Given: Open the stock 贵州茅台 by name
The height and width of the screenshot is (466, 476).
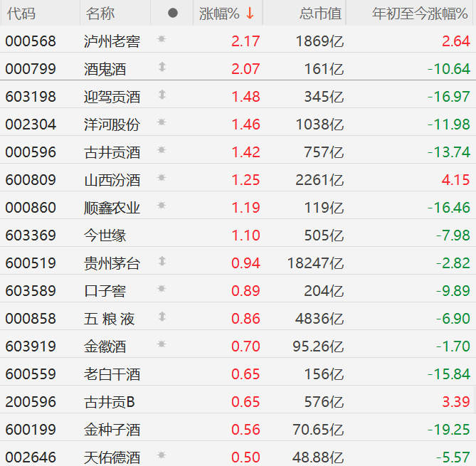Looking at the screenshot, I should [112, 263].
